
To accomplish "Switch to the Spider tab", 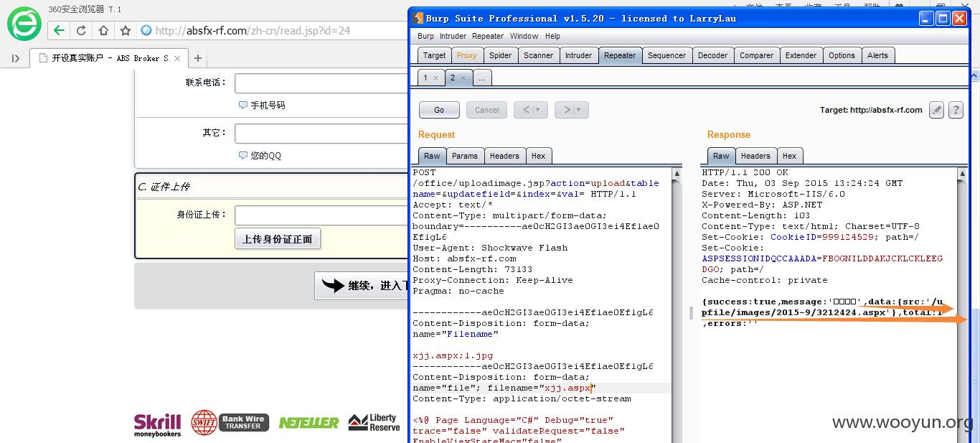I will click(x=500, y=55).
